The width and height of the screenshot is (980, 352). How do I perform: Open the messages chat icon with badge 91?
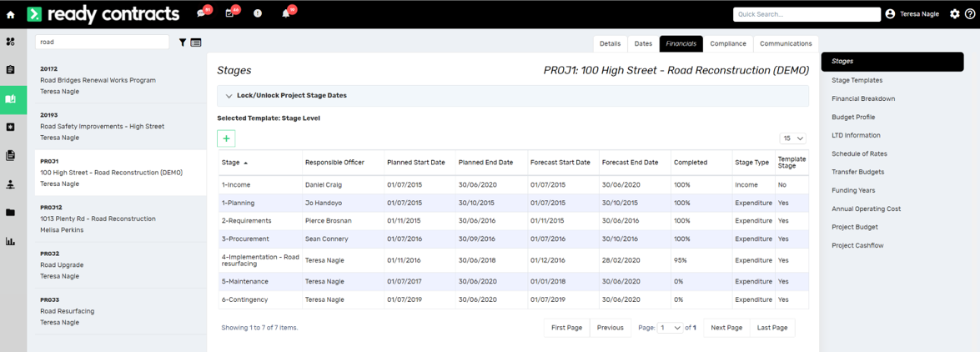201,13
